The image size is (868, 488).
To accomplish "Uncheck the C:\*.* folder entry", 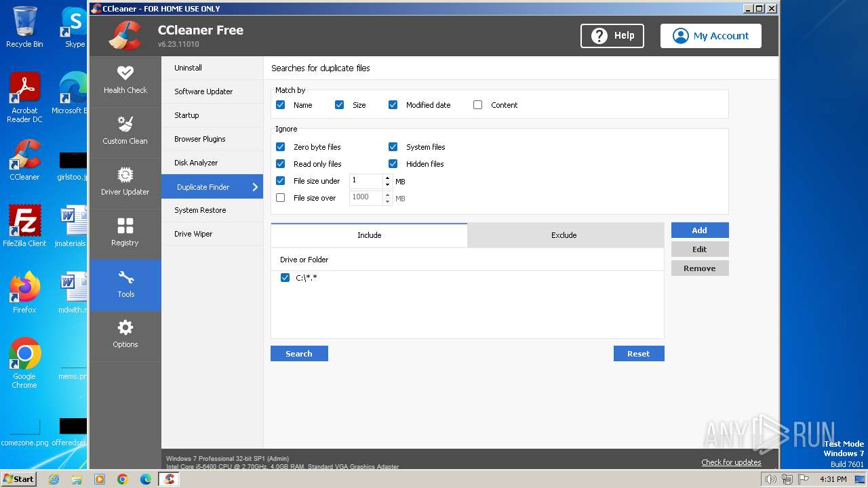I will 285,278.
